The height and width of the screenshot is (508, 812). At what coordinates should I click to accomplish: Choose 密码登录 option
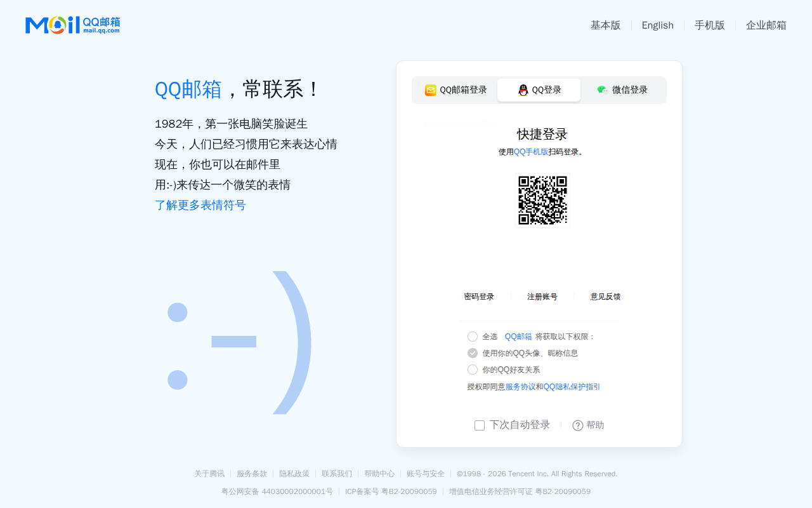click(479, 297)
